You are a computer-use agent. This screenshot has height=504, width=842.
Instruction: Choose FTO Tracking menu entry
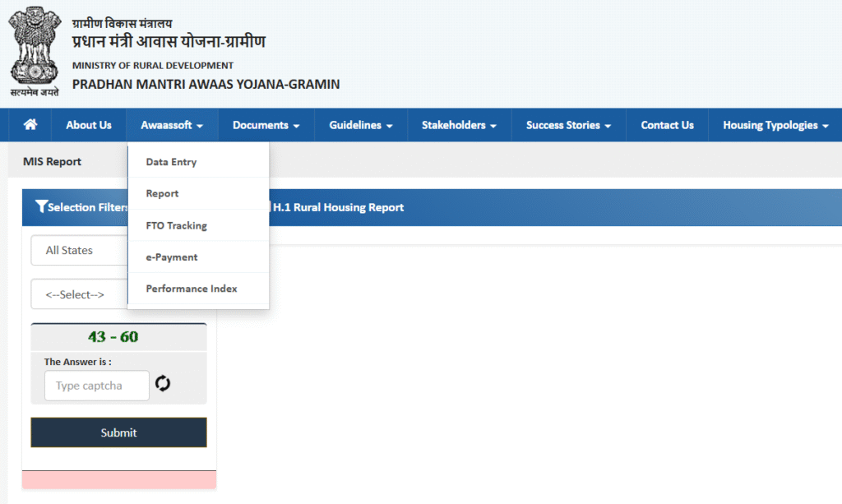pos(198,225)
